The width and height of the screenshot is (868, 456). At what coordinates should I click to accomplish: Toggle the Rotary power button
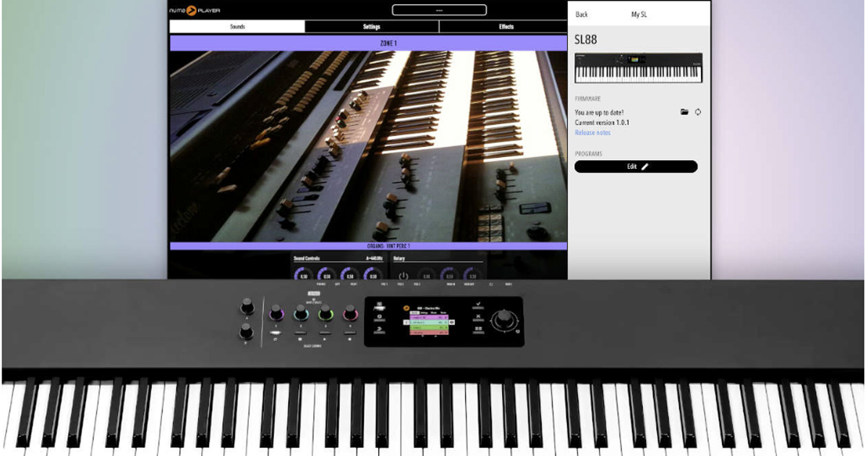tap(404, 276)
